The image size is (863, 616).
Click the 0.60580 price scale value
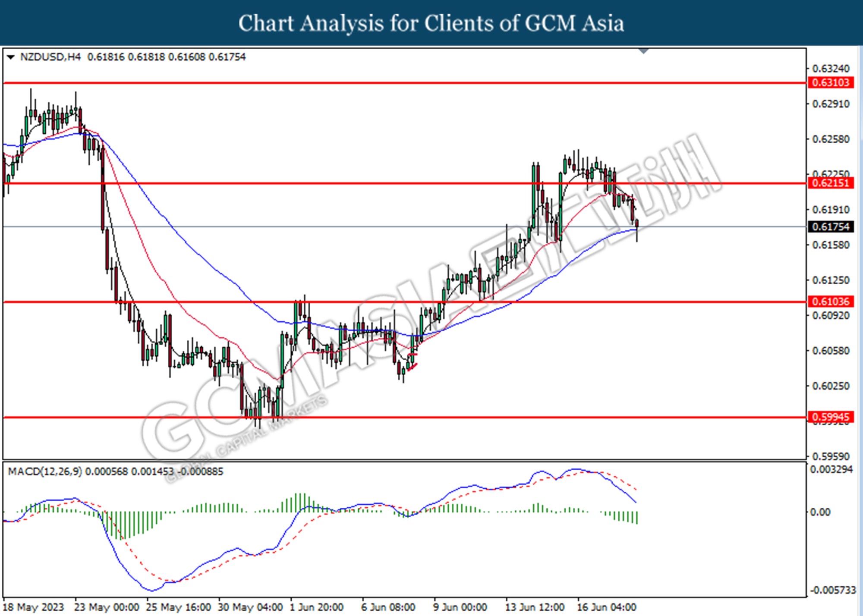tap(831, 351)
